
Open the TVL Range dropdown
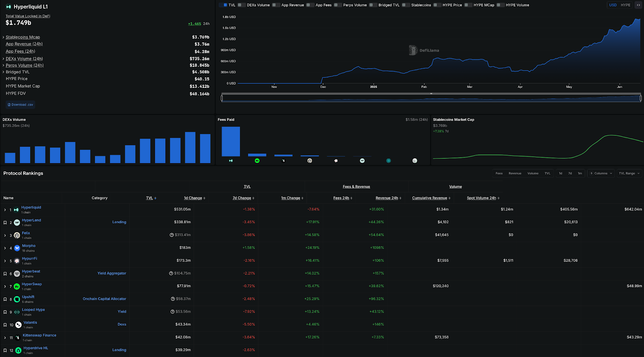pos(629,173)
